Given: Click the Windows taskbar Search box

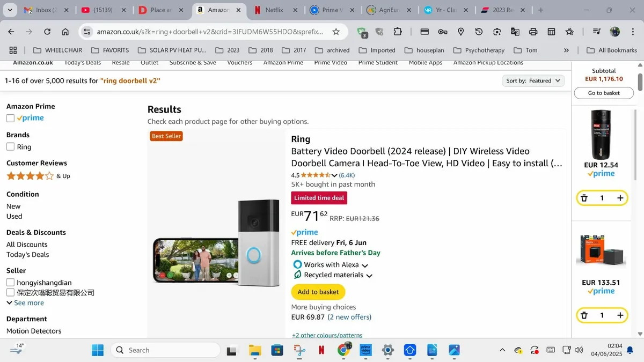Looking at the screenshot, I should [165, 350].
